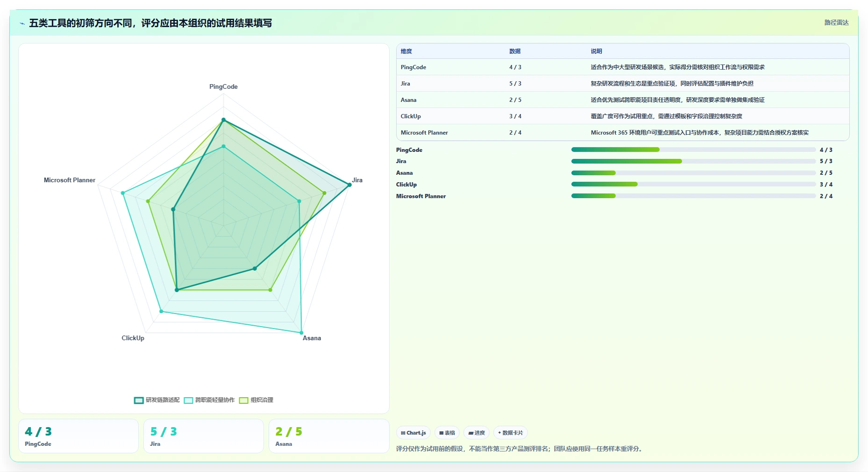Click the ClickUp radar axis label

[x=133, y=338]
